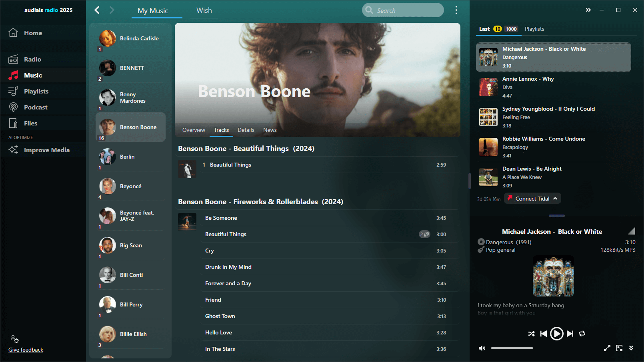Adjust the volume slider

512,348
